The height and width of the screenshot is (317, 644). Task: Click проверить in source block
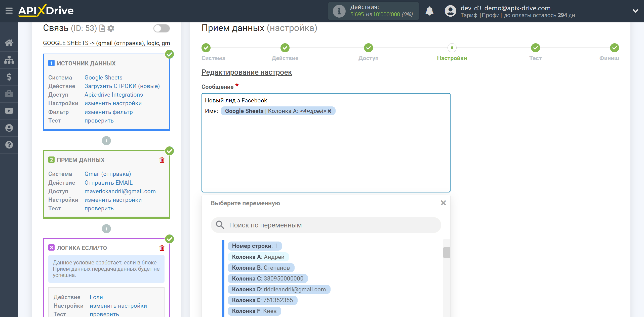99,121
